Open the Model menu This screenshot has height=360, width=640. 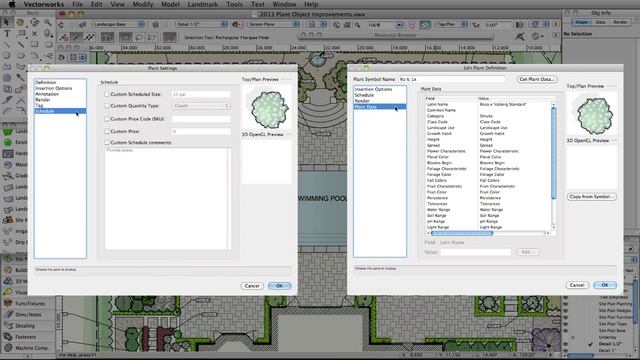click(x=170, y=4)
